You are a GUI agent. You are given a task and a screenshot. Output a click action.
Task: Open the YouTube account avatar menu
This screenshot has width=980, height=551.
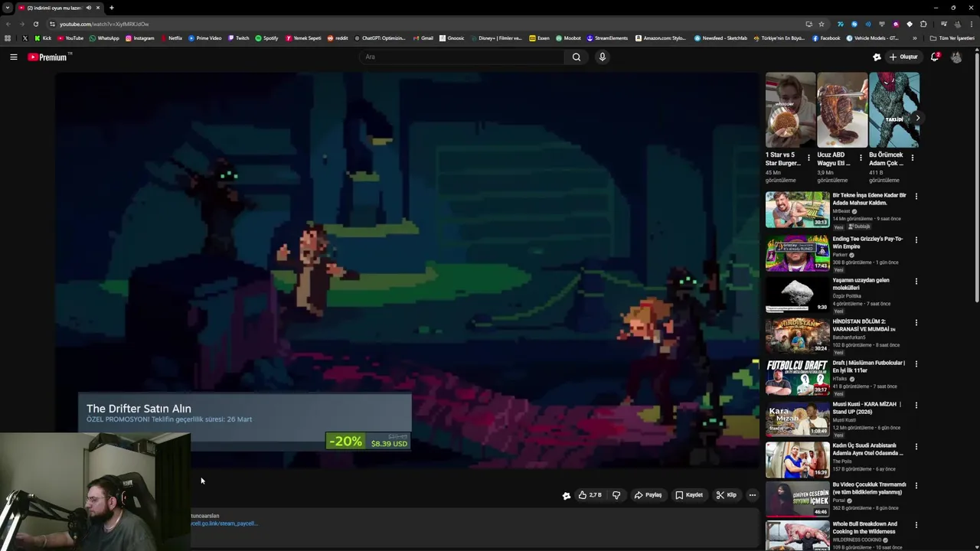click(956, 57)
